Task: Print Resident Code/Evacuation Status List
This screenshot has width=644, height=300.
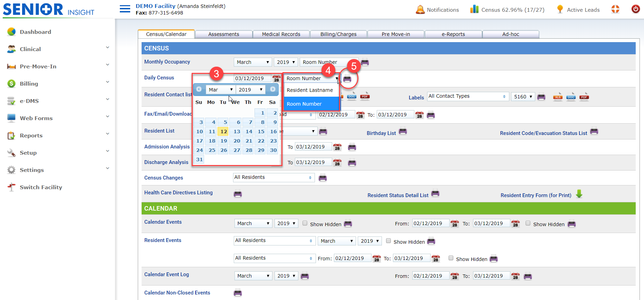Action: pos(594,132)
